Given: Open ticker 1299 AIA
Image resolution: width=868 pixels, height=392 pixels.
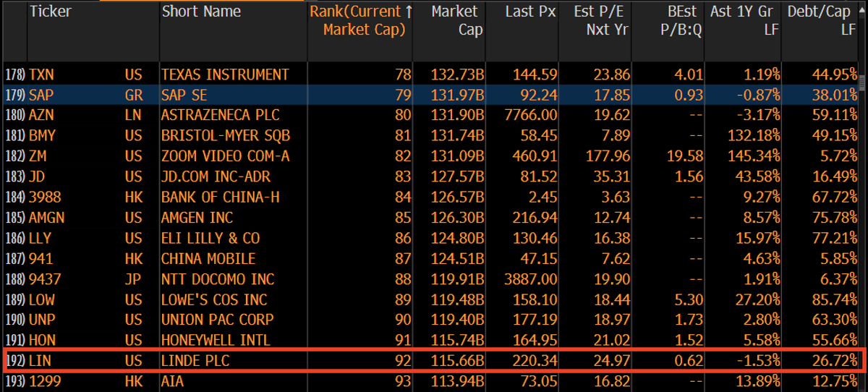Looking at the screenshot, I should click(46, 380).
